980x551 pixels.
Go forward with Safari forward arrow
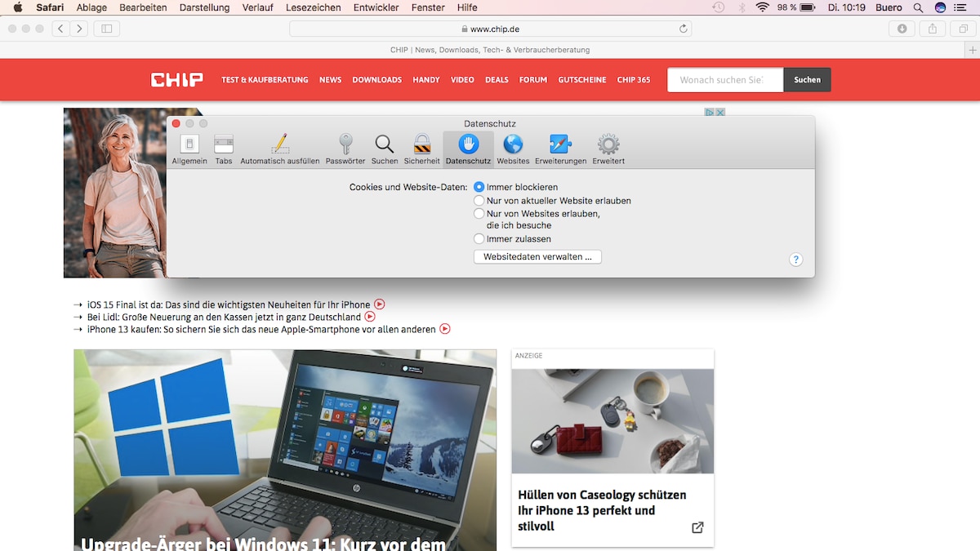tap(79, 29)
